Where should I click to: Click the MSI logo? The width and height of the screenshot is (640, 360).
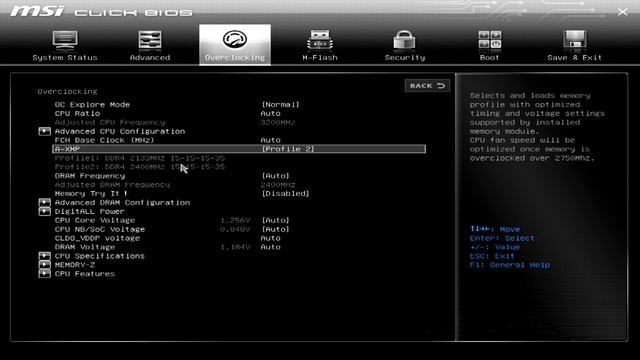37,11
